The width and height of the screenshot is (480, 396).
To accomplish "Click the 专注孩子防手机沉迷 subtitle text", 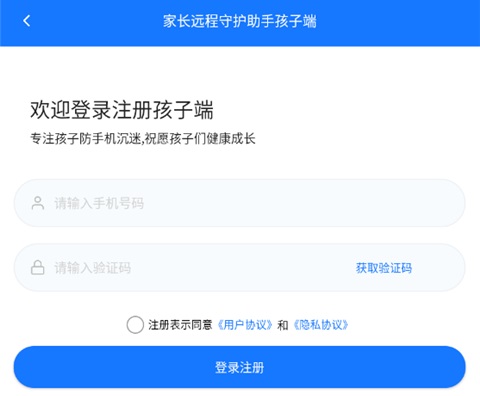I will [x=86, y=139].
